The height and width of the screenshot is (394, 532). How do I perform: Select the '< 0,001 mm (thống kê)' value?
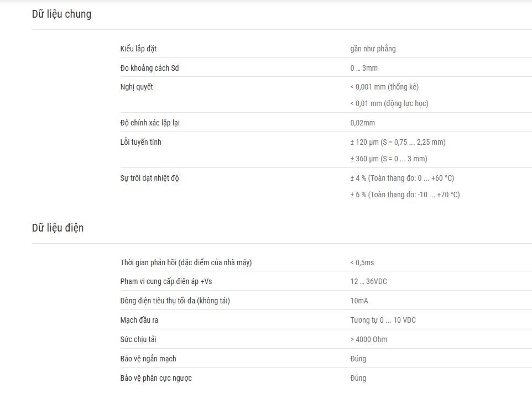coord(384,87)
